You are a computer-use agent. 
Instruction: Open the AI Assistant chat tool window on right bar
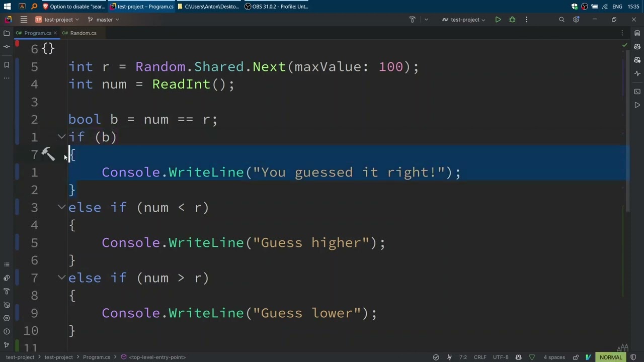637,60
